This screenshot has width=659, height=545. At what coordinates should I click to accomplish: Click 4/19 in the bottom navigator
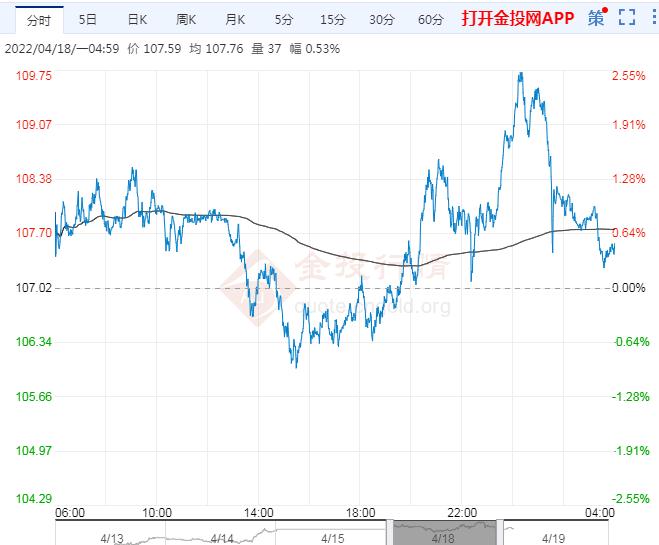tap(553, 538)
